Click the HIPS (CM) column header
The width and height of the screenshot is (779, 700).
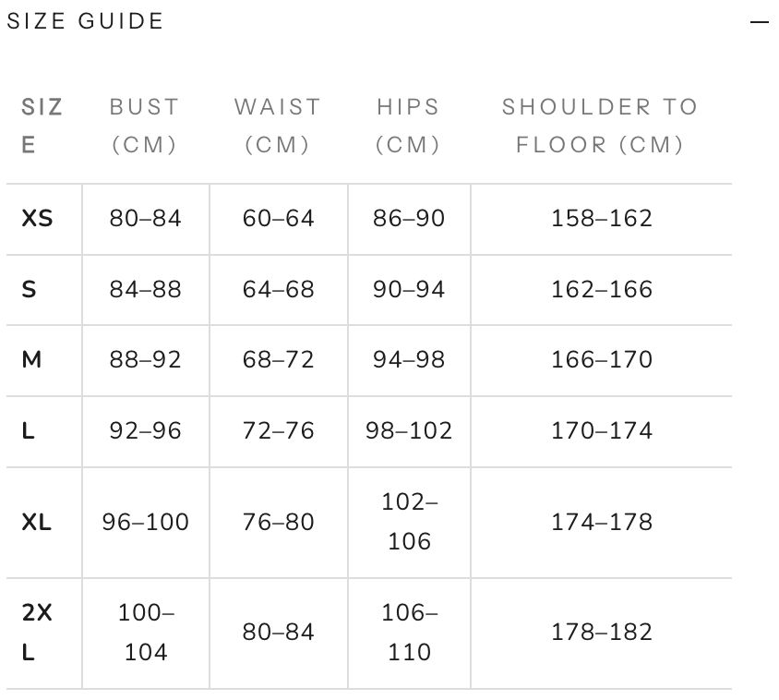(x=408, y=126)
